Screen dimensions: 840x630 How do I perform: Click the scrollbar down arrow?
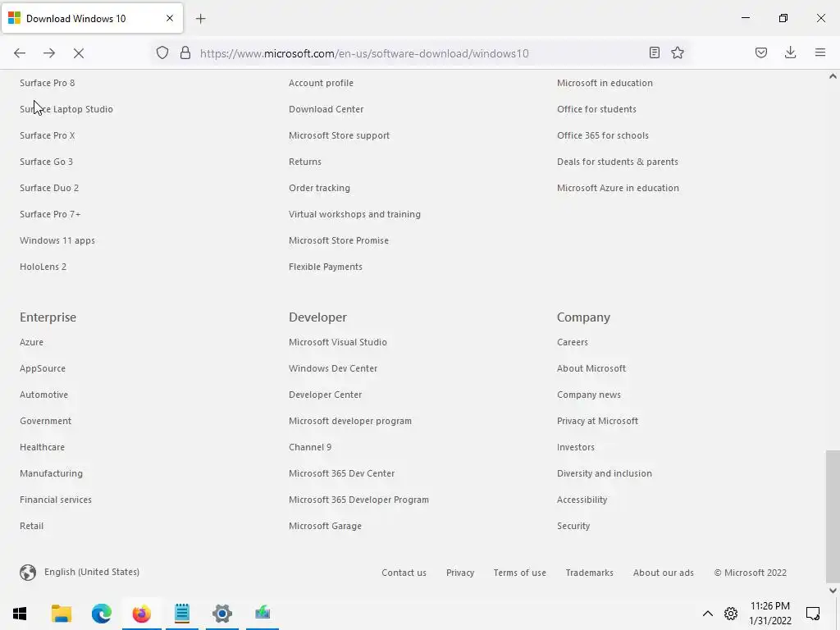(833, 591)
